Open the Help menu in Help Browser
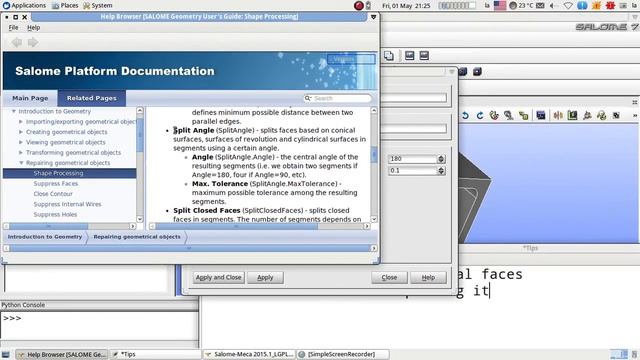The width and height of the screenshot is (640, 360). click(33, 28)
